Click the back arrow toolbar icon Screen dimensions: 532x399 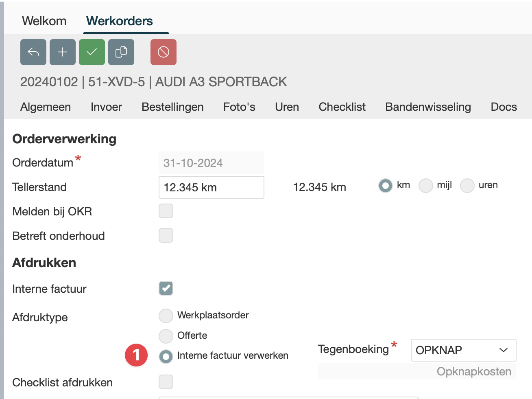[x=33, y=52]
